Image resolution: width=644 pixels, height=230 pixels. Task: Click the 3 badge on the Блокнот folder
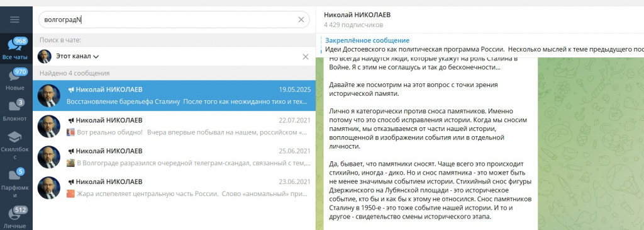pos(21,103)
